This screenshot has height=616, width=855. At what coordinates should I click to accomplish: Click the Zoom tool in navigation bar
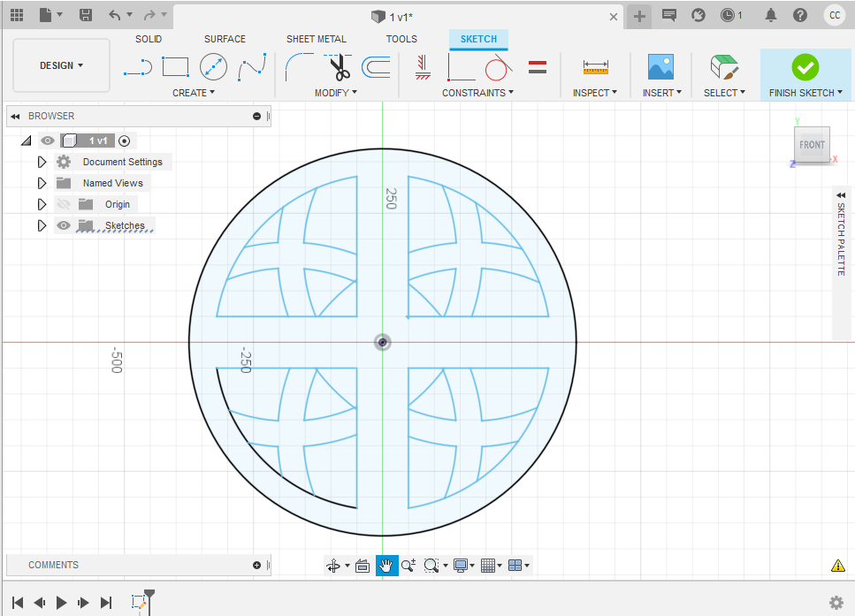408,566
